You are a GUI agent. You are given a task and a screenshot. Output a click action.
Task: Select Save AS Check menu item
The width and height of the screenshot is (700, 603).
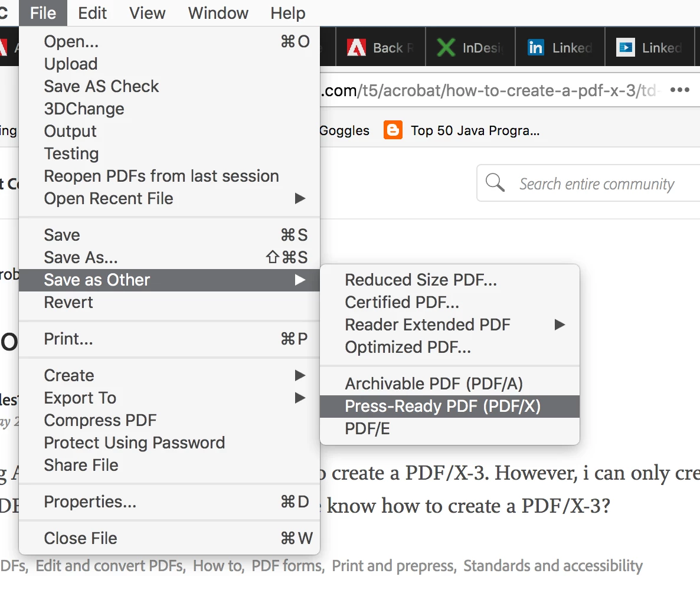pos(169,86)
